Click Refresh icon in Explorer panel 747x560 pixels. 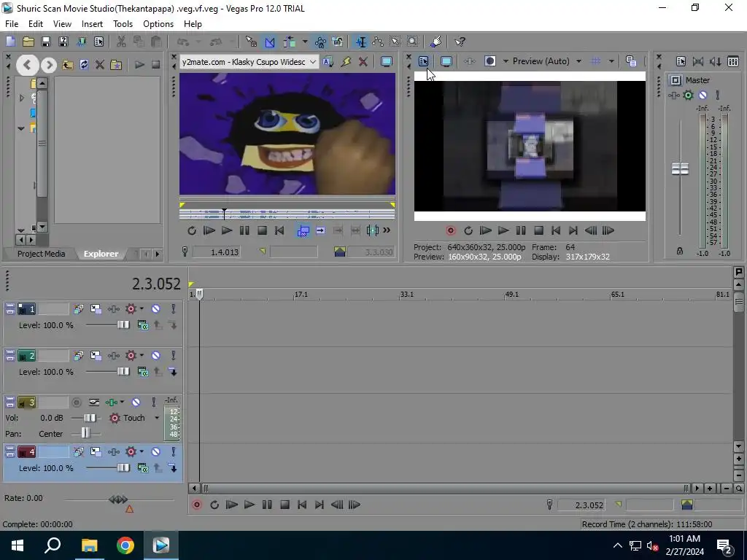coord(84,65)
